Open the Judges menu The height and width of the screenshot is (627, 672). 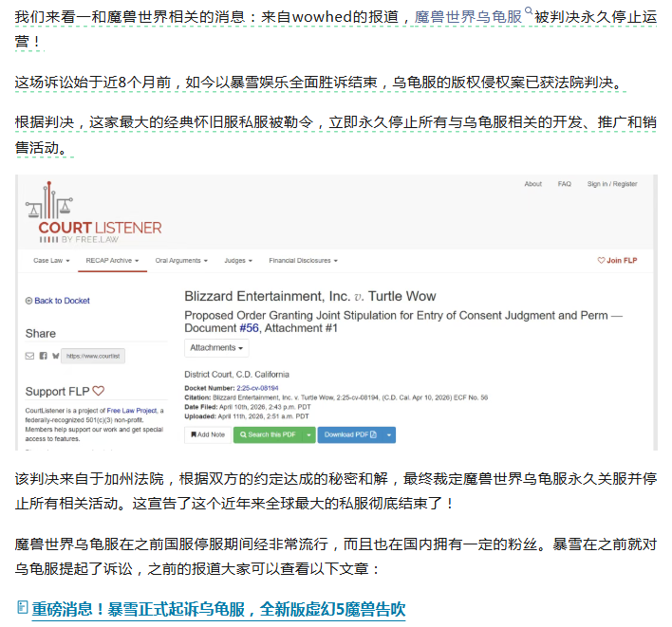[x=237, y=260]
